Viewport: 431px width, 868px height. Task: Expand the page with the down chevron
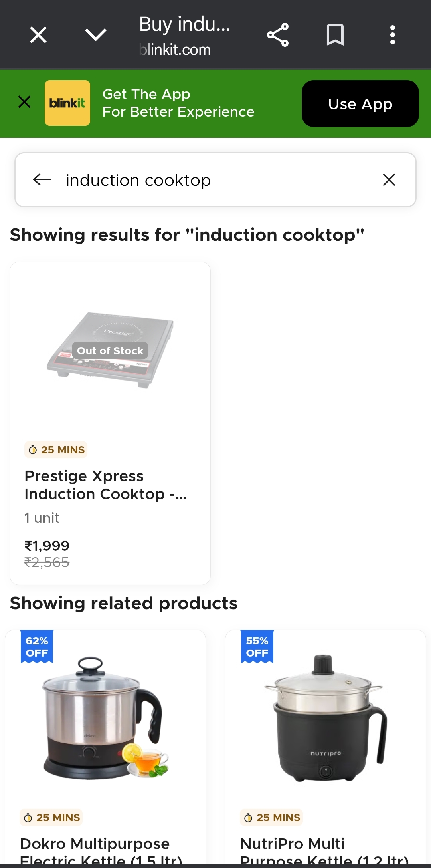click(x=96, y=35)
